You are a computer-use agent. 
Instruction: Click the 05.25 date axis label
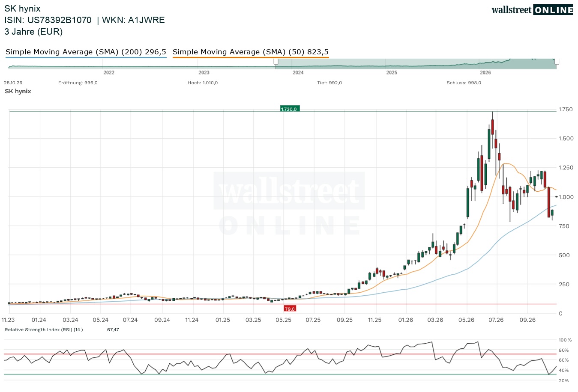(x=283, y=320)
